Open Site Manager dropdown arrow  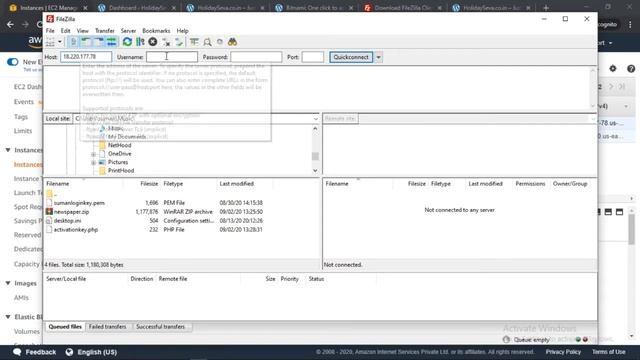(x=60, y=42)
